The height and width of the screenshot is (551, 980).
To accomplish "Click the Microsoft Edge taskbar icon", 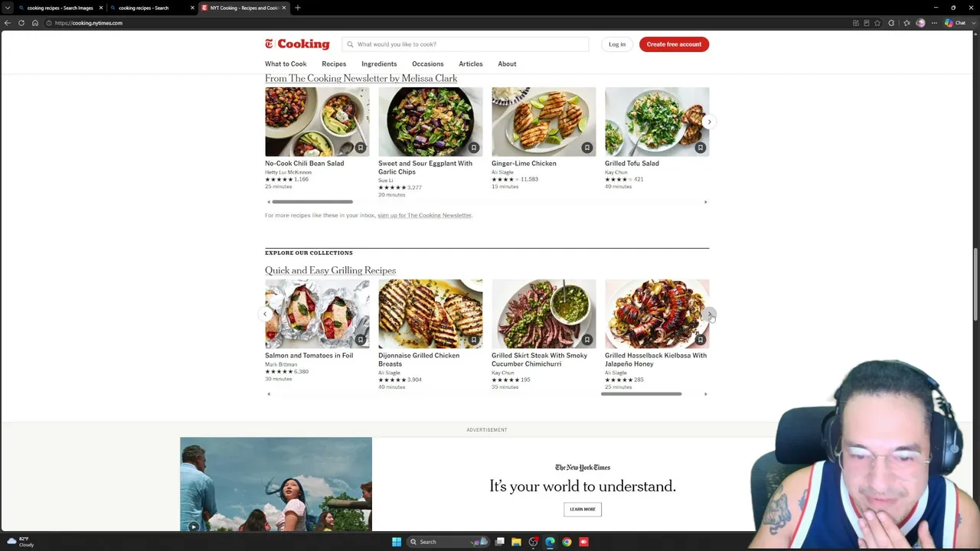I will click(550, 542).
